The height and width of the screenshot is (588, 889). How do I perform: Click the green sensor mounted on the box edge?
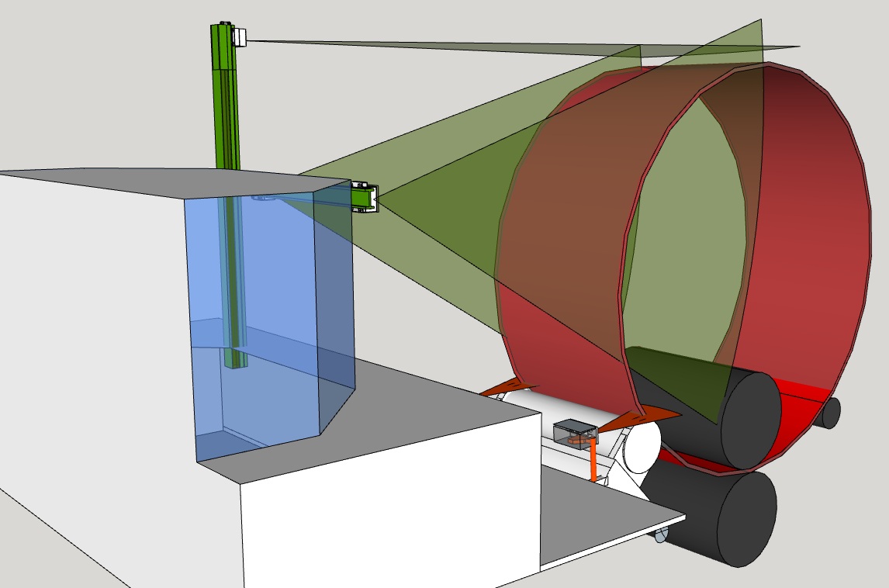pyautogui.click(x=364, y=196)
